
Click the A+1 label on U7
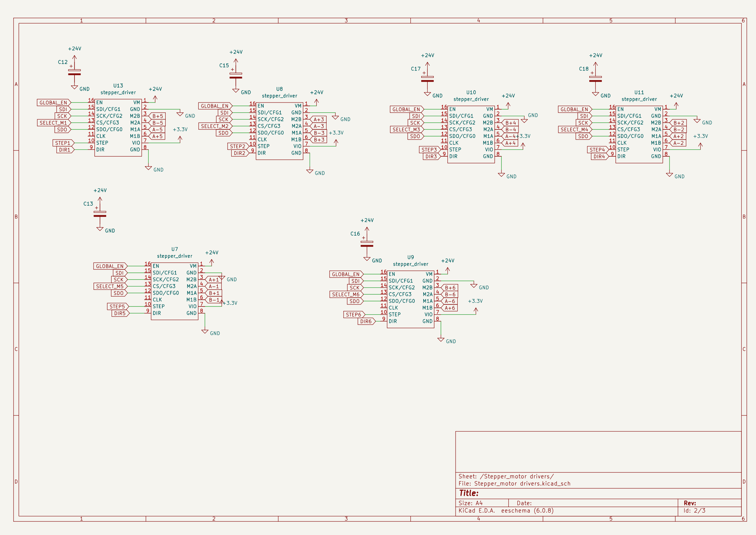[214, 280]
